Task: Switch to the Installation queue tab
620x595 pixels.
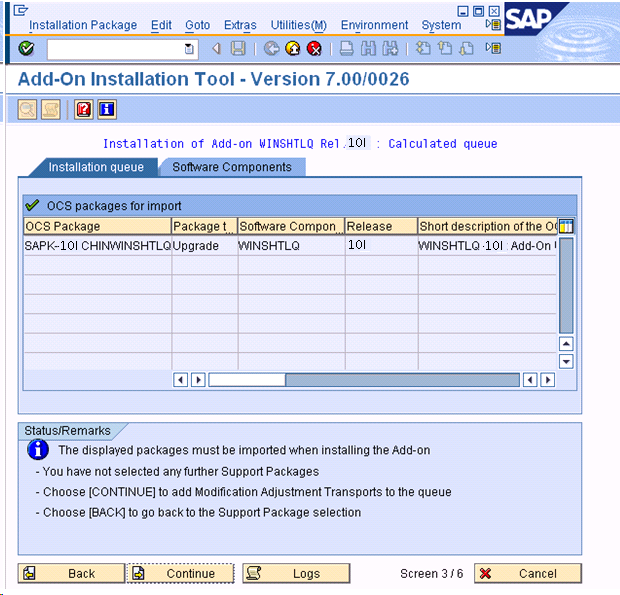Action: [x=96, y=167]
